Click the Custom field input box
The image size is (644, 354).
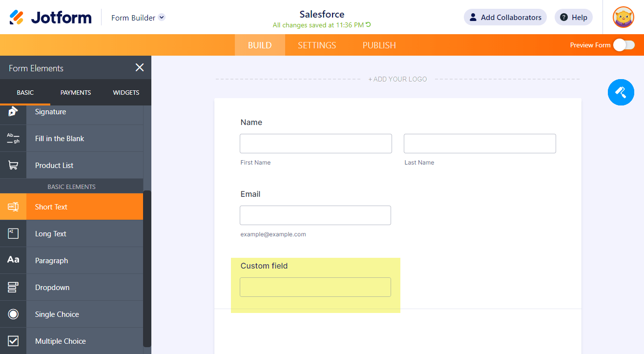(x=315, y=287)
